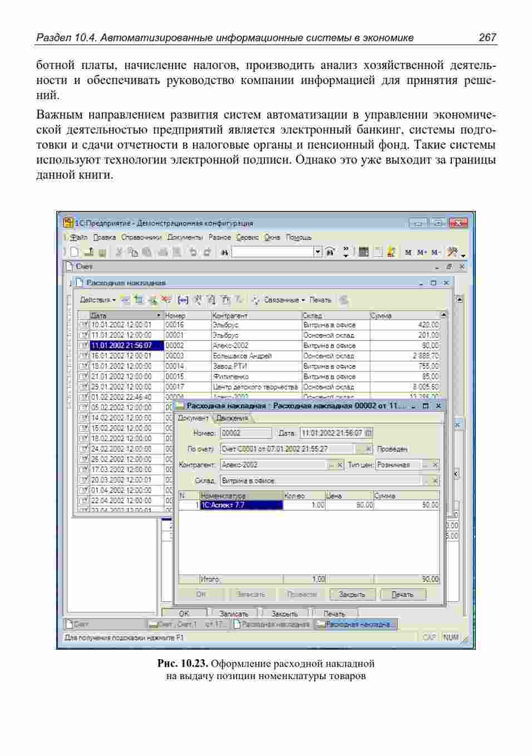Expand the search combo box arrow in toolbar

pyautogui.click(x=318, y=252)
